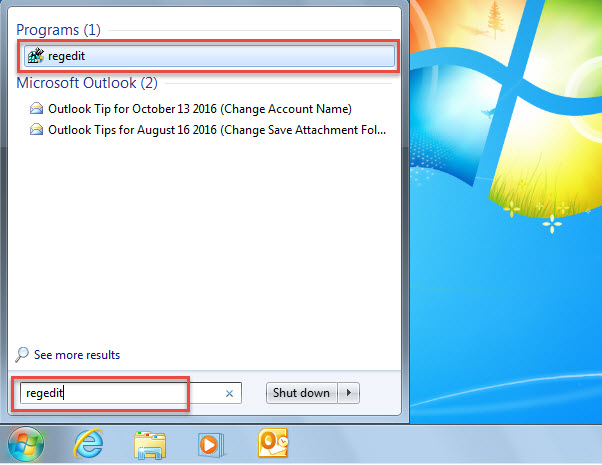Screen dimensions: 602x465
Task: Click the Microsoft Outlook (2) group header
Action: (87, 83)
